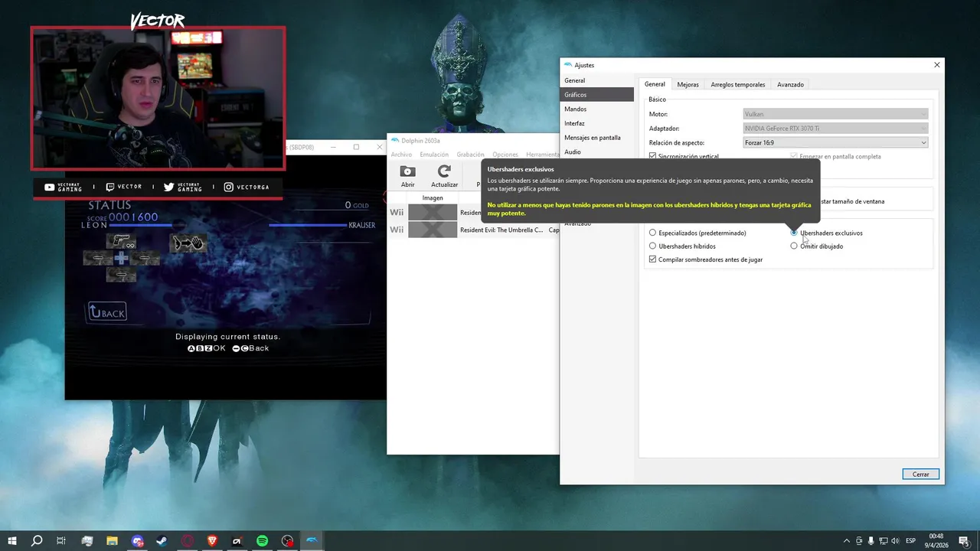Screen dimensions: 980x551
Task: Select the Resident Evil: The Umbrella C... row
Action: click(x=474, y=230)
